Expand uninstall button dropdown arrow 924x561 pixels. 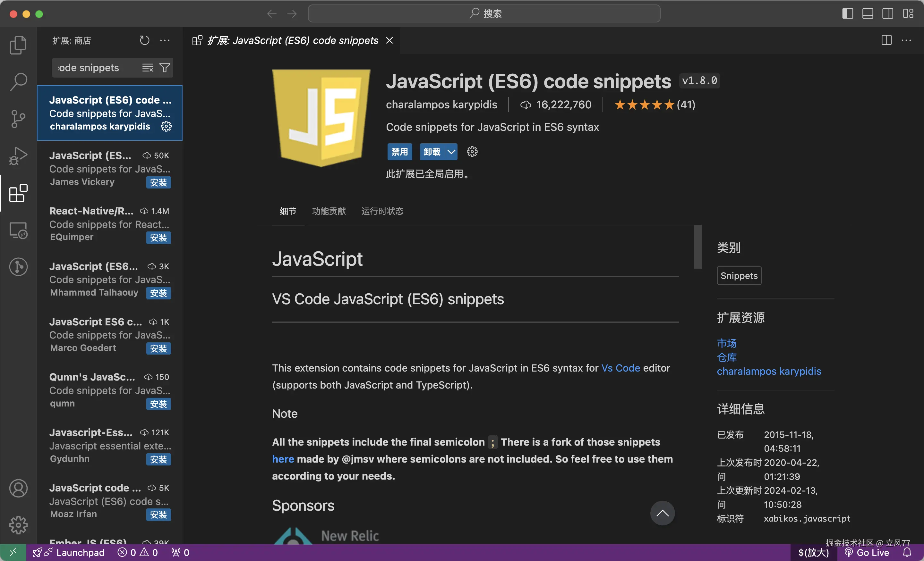click(451, 152)
